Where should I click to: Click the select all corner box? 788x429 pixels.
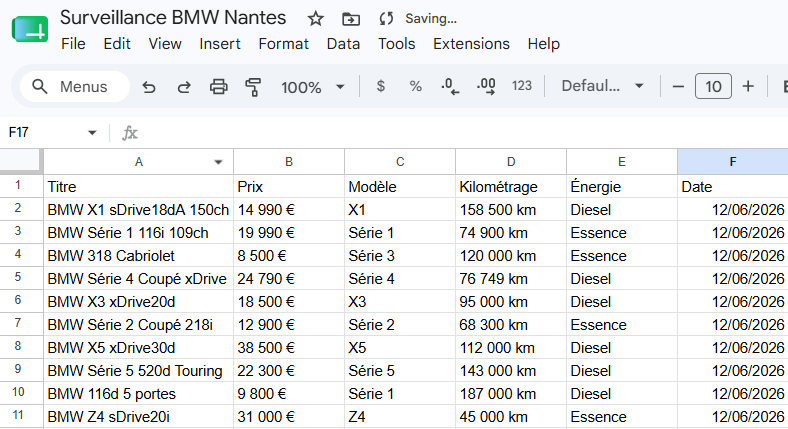21,161
